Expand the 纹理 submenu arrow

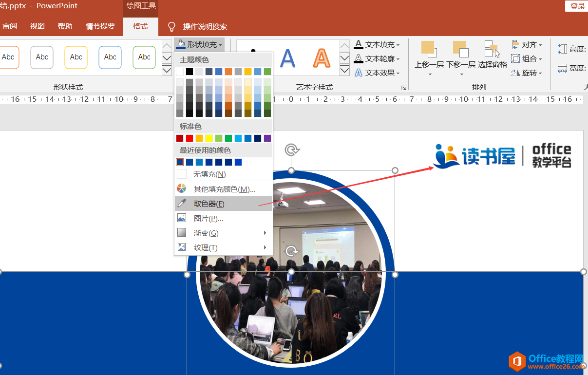265,247
